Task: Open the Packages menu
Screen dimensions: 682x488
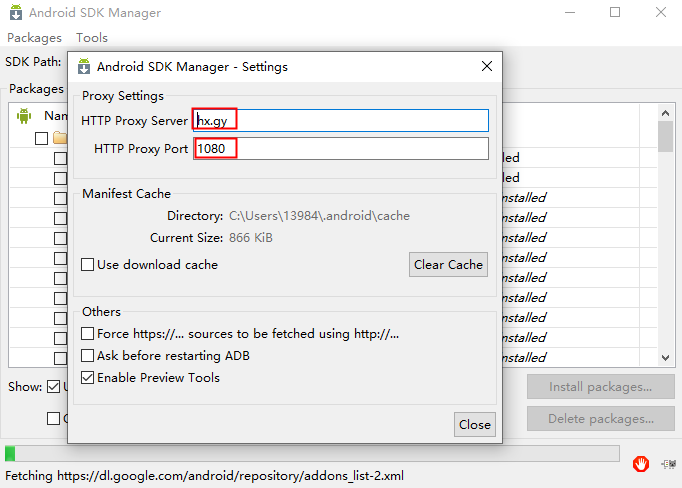Action: pyautogui.click(x=34, y=38)
